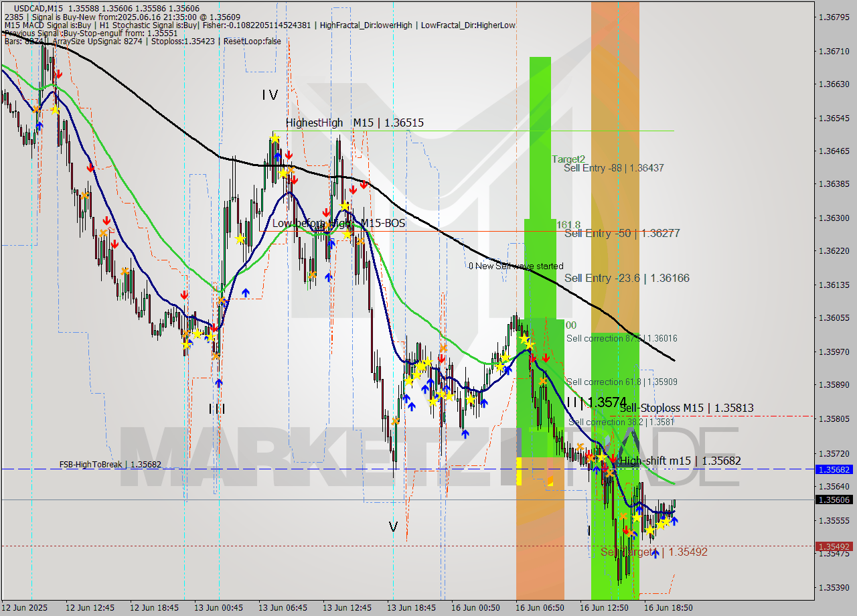Click the blue up arrow near 16 Jun 12:50
Viewport: 857px width, 616px height.
click(596, 468)
